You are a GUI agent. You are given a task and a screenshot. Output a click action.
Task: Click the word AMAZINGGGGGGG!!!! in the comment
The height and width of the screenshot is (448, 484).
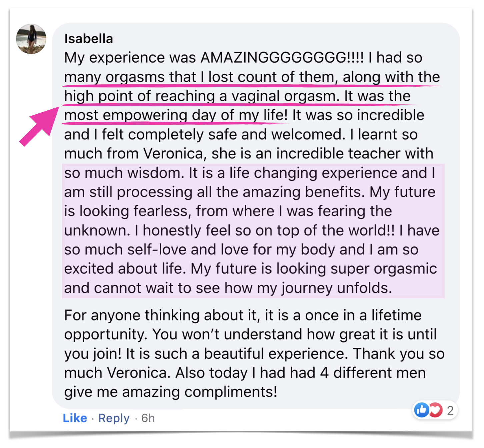[282, 58]
